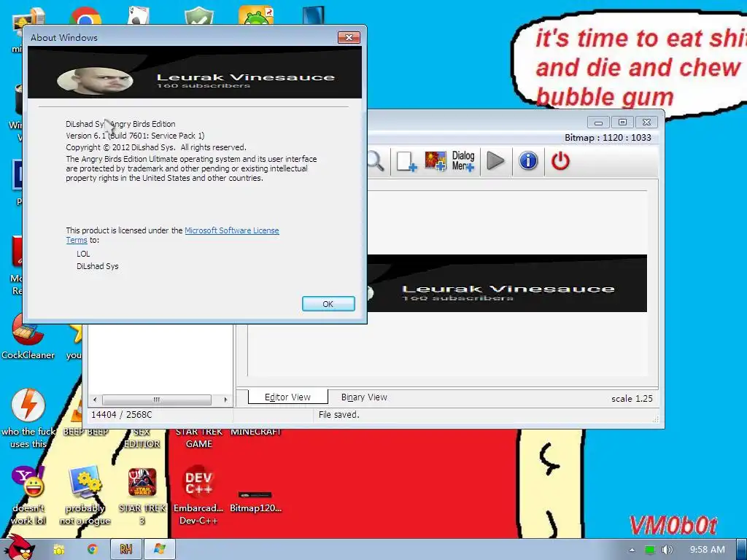Click the STAR TREK GAME desktop label
The width and height of the screenshot is (747, 560).
(x=199, y=438)
